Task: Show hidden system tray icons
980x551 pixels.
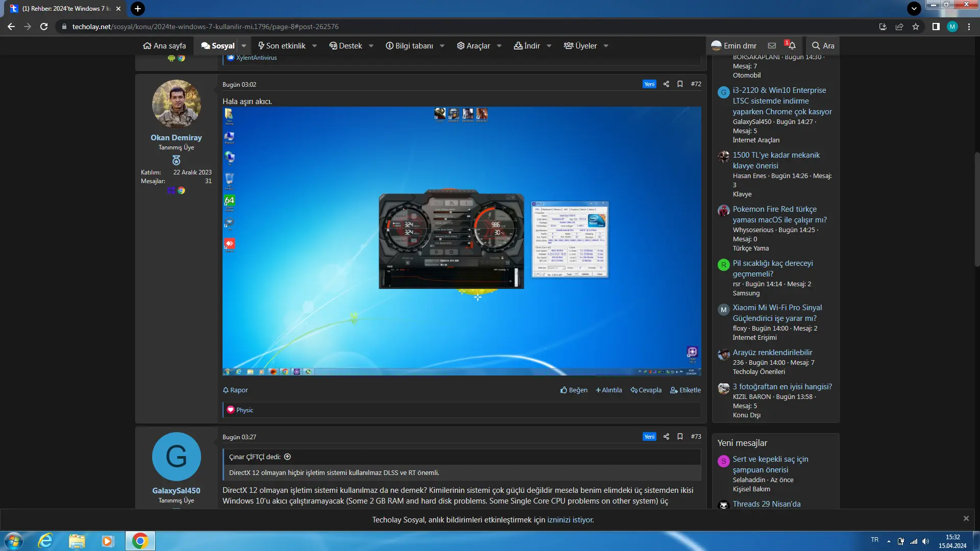Action: click(889, 541)
